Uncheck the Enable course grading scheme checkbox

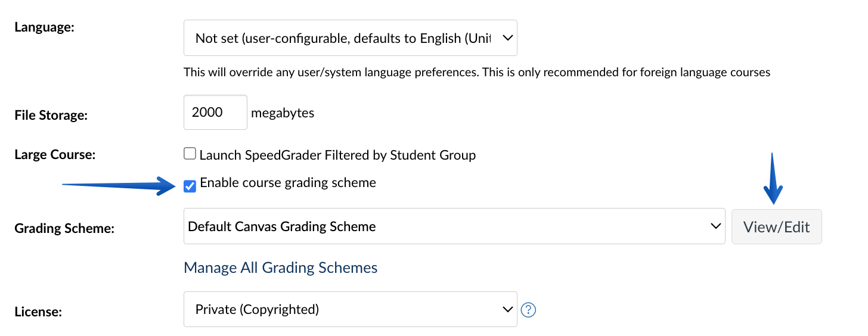pyautogui.click(x=190, y=186)
